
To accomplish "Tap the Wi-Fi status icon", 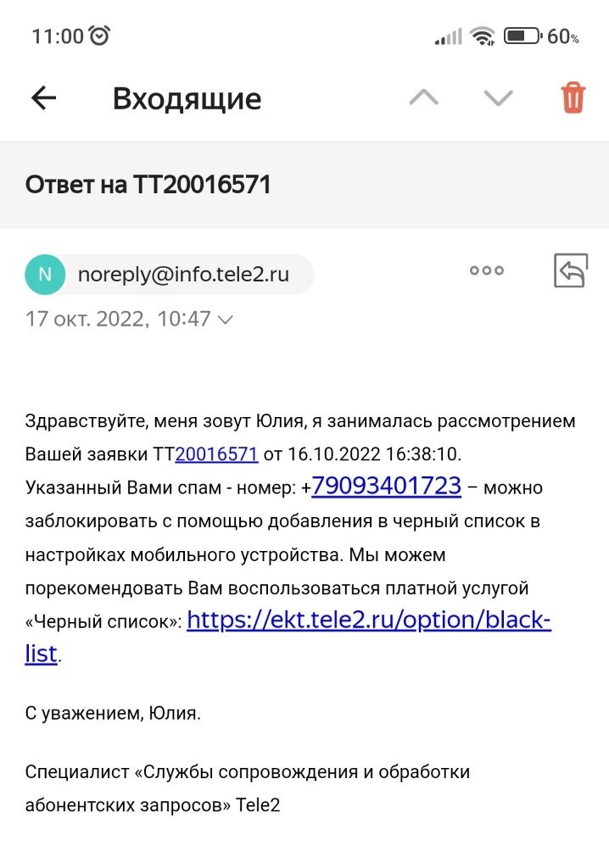I will (x=483, y=36).
